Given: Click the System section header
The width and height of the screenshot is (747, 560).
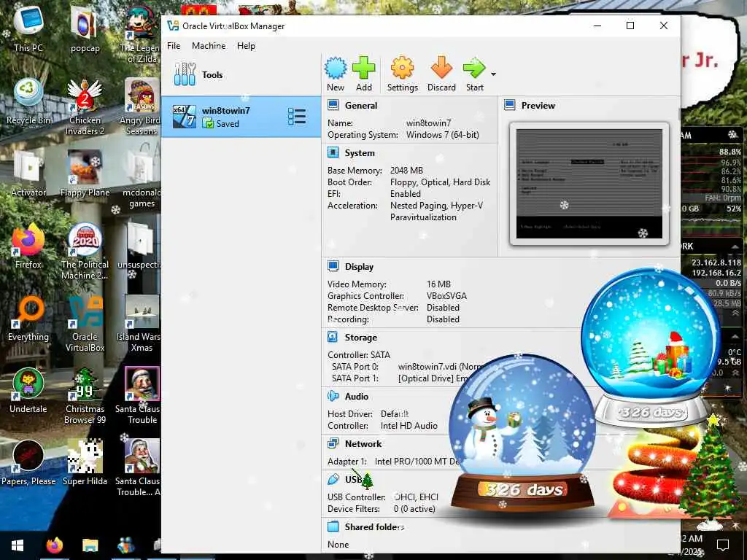Looking at the screenshot, I should (360, 153).
